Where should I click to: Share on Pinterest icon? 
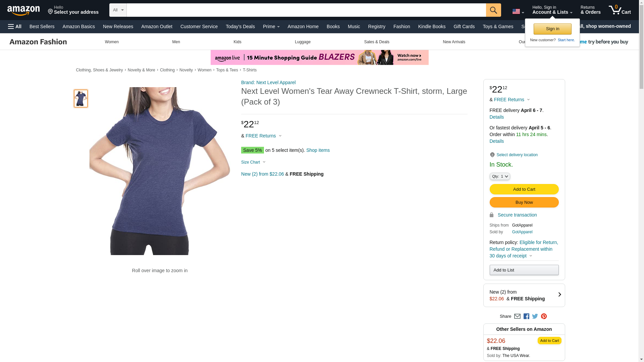pyautogui.click(x=544, y=316)
